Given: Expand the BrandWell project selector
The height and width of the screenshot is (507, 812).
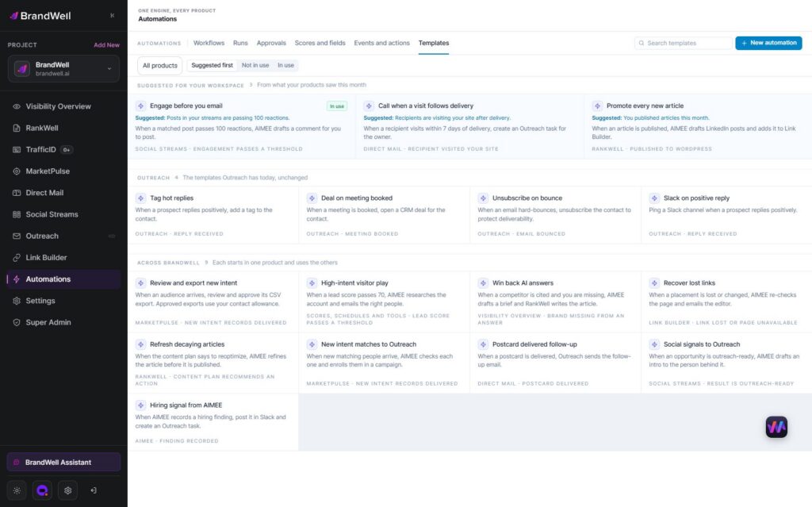Looking at the screenshot, I should point(63,68).
